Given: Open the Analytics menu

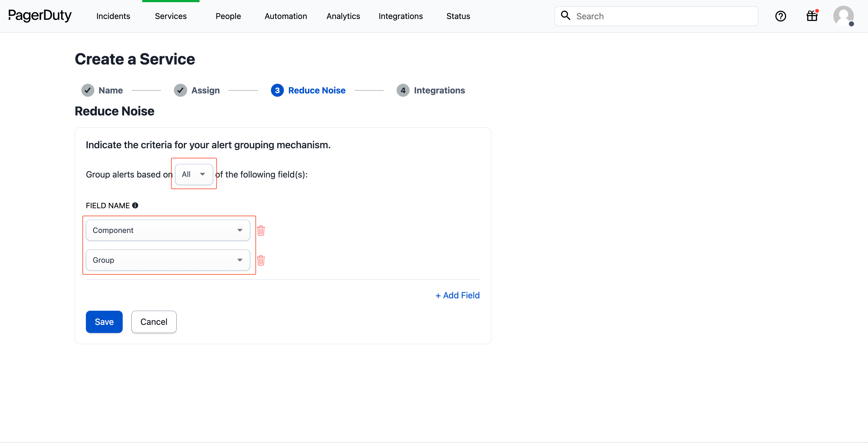Looking at the screenshot, I should [343, 16].
